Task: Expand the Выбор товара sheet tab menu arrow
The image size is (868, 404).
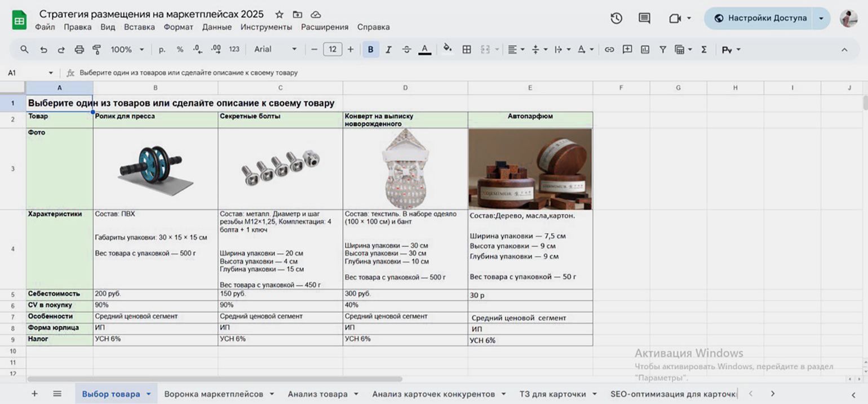Action: point(149,394)
